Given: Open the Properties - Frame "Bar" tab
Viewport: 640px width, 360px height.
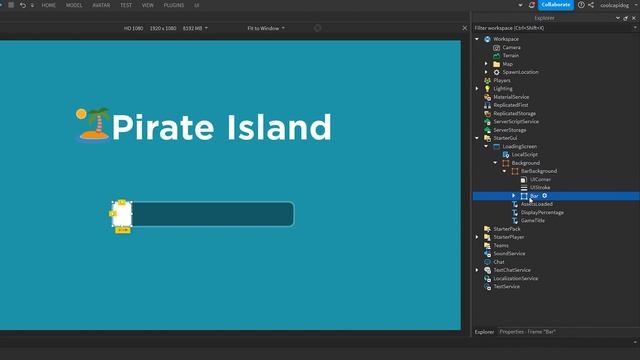Looking at the screenshot, I should click(527, 332).
